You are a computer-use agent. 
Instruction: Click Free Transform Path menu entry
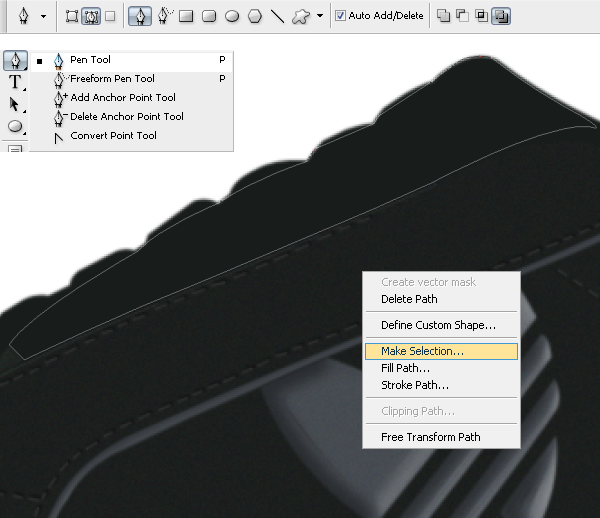pyautogui.click(x=441, y=437)
